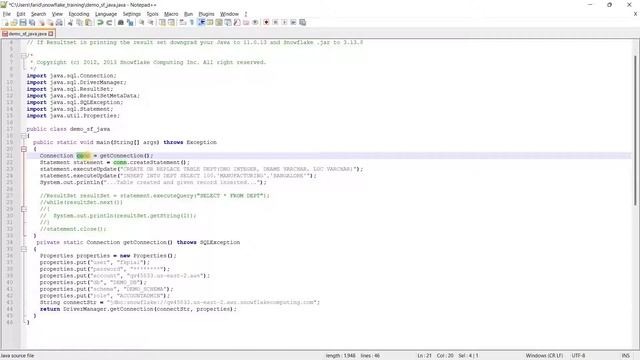
Task: Click the Replace toolbar icon
Action: pos(130,22)
